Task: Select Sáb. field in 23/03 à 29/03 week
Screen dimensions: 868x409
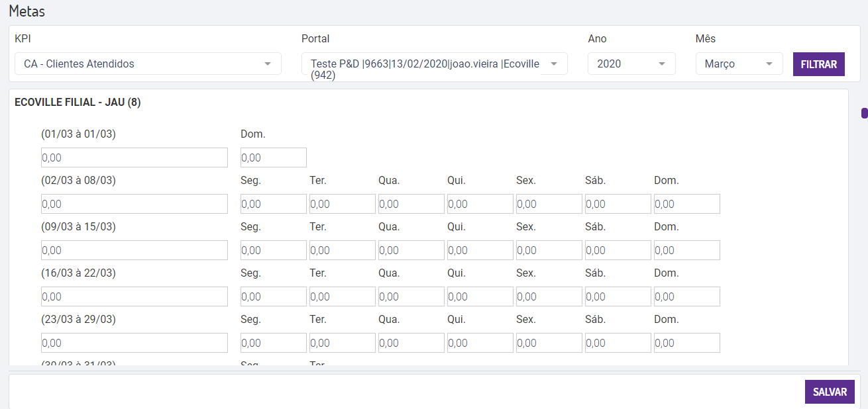Action: (618, 343)
